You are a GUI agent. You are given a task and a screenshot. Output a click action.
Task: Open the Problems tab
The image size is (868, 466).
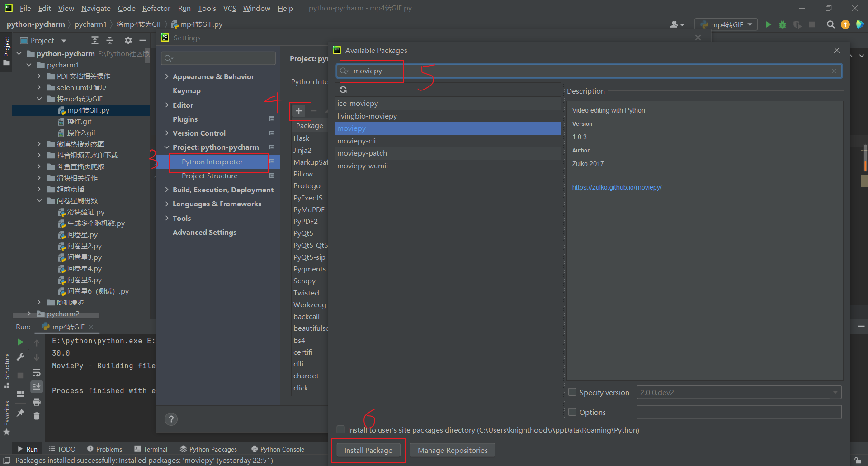pyautogui.click(x=104, y=449)
